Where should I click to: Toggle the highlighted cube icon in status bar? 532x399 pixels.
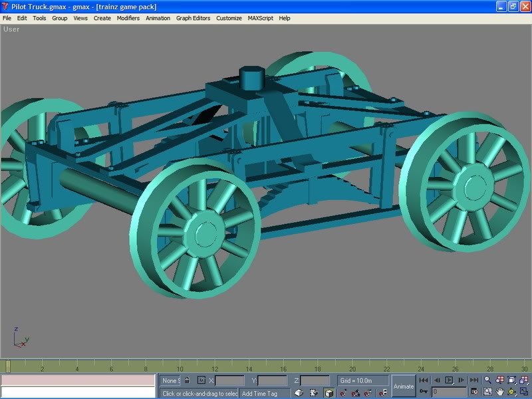click(329, 393)
